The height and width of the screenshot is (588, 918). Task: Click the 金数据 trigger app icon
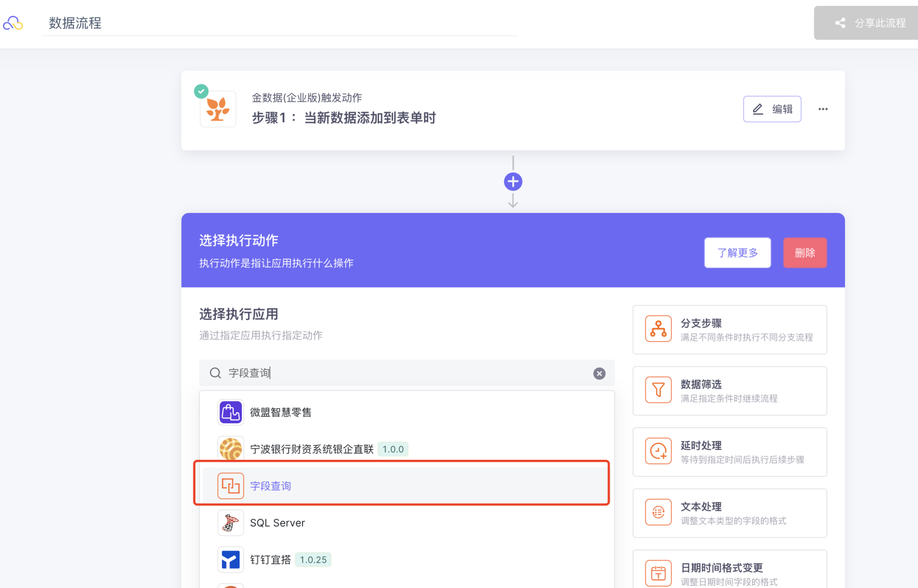(218, 109)
